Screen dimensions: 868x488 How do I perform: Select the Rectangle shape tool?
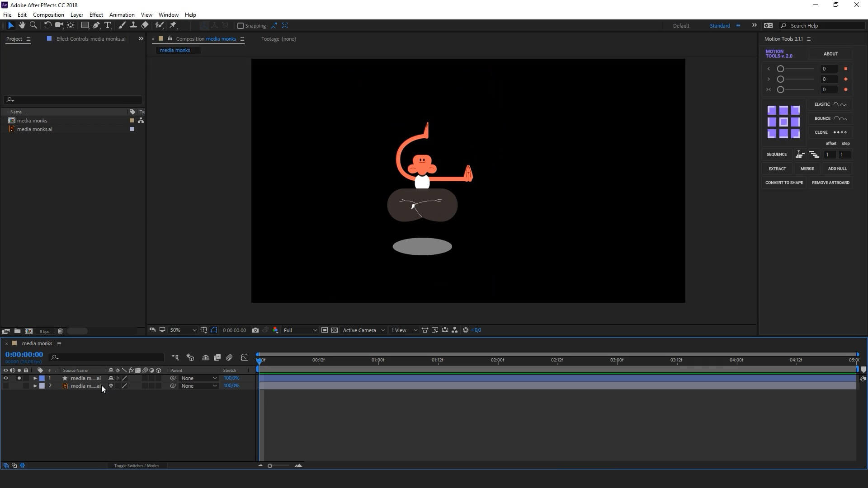pyautogui.click(x=85, y=25)
